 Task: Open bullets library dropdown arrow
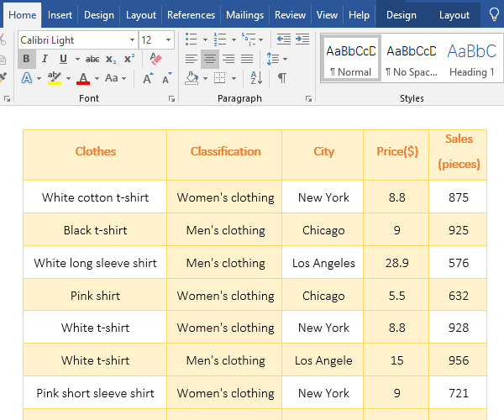(x=205, y=39)
